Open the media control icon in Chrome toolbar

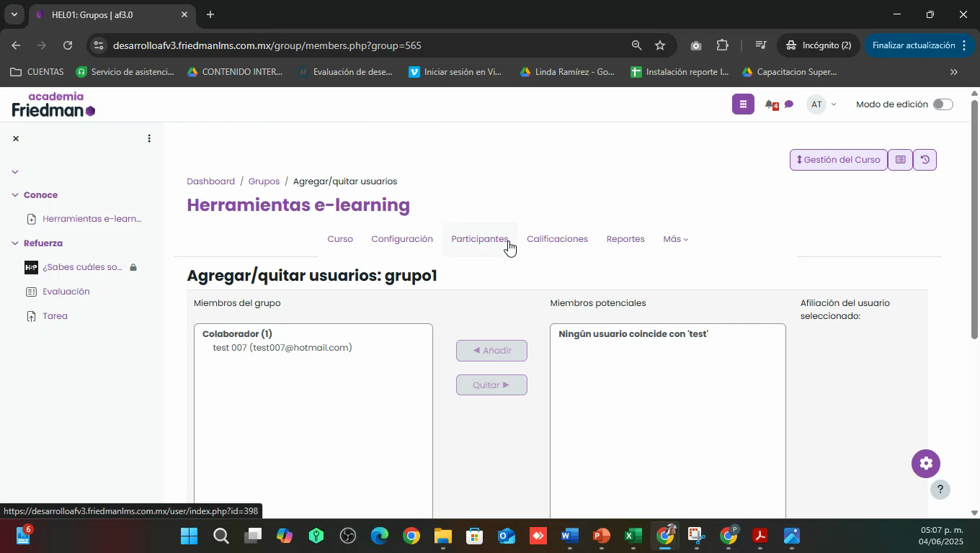760,45
